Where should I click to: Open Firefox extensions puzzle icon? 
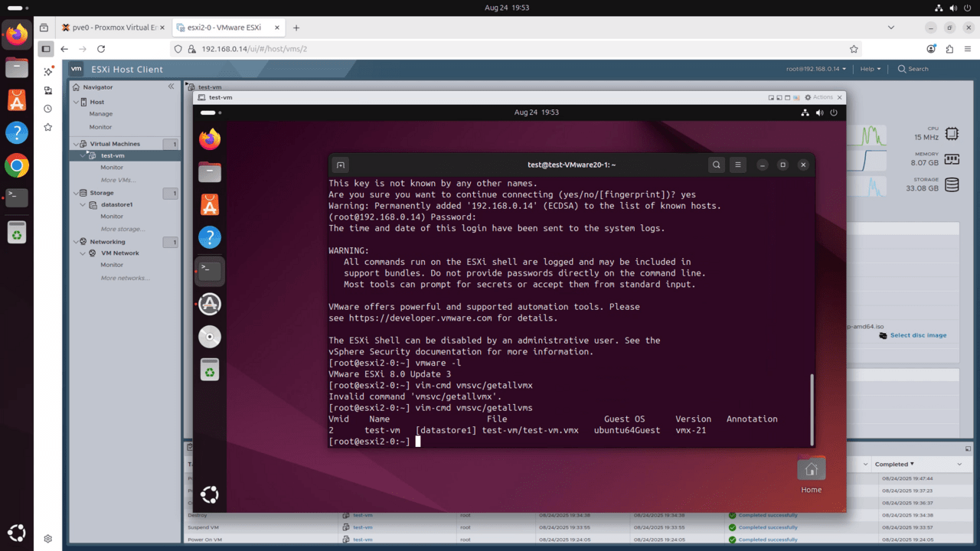[x=949, y=49]
